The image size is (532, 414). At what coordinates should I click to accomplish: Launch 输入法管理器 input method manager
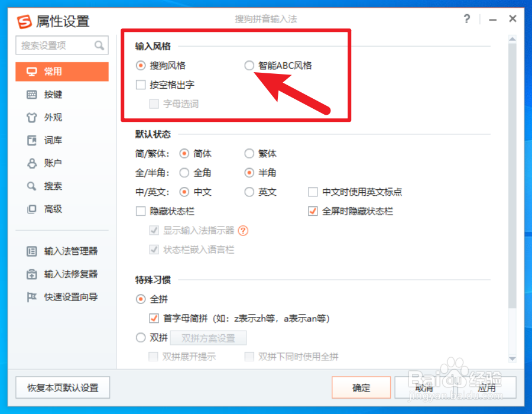pyautogui.click(x=62, y=251)
